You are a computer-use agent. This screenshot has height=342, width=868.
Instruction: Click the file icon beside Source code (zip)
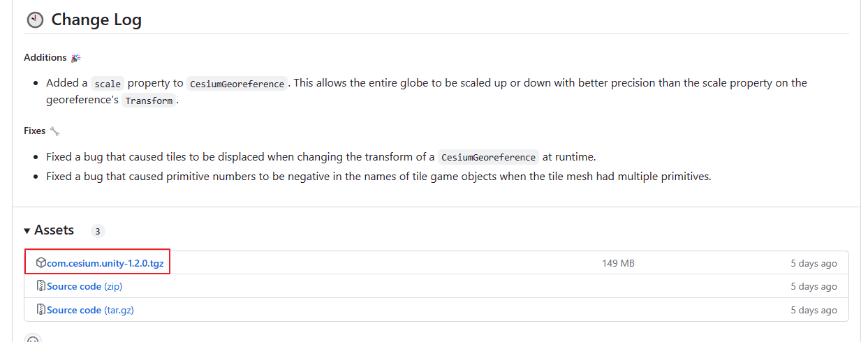point(41,286)
